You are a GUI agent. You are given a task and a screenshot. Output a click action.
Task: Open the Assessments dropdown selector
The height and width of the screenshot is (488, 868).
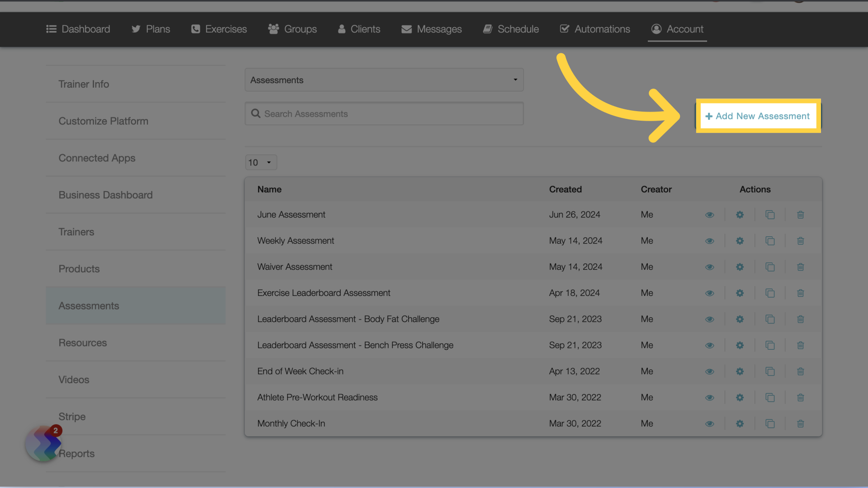[x=384, y=79]
